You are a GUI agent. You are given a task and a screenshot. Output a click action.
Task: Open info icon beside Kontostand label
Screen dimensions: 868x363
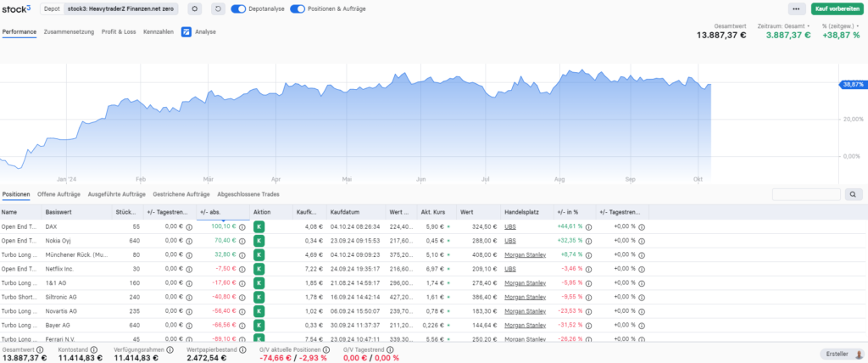click(x=94, y=349)
